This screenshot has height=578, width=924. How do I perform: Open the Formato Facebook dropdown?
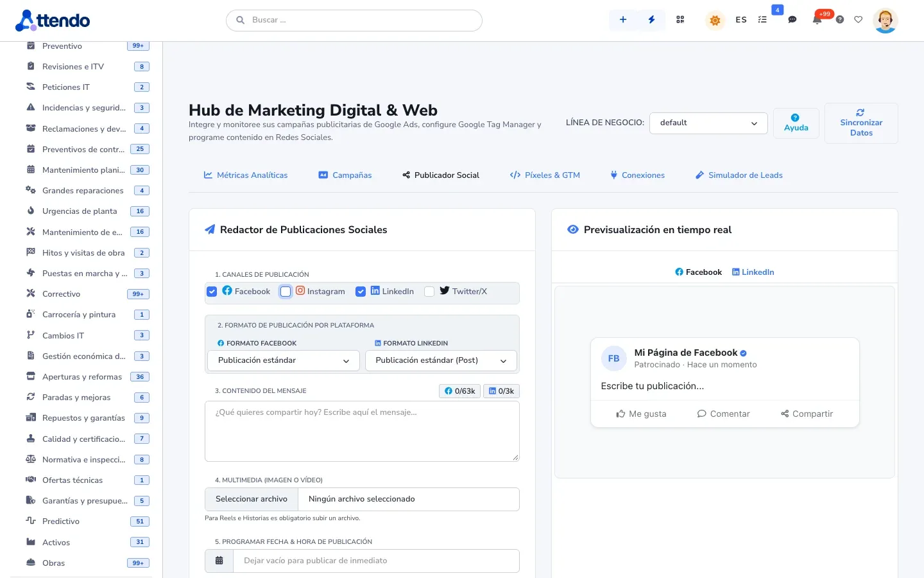pyautogui.click(x=283, y=361)
